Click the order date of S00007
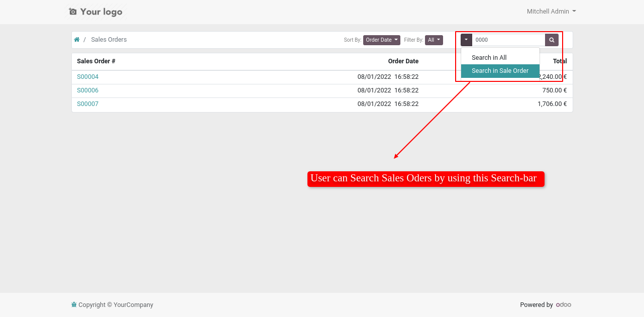Image resolution: width=644 pixels, height=317 pixels. [x=388, y=104]
